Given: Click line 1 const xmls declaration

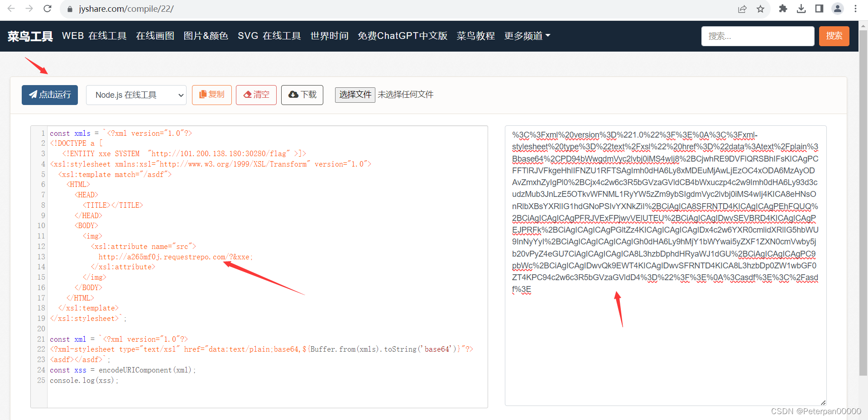Looking at the screenshot, I should pos(121,134).
